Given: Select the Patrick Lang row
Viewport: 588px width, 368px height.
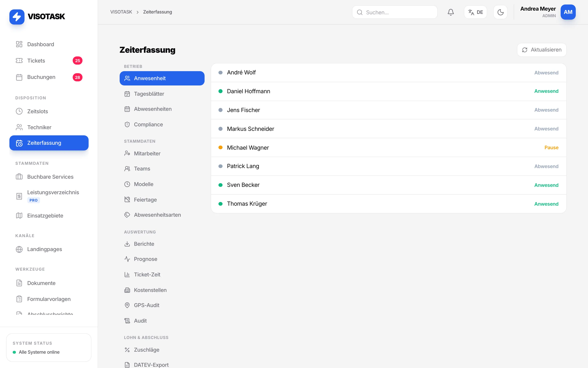Looking at the screenshot, I should [x=389, y=166].
